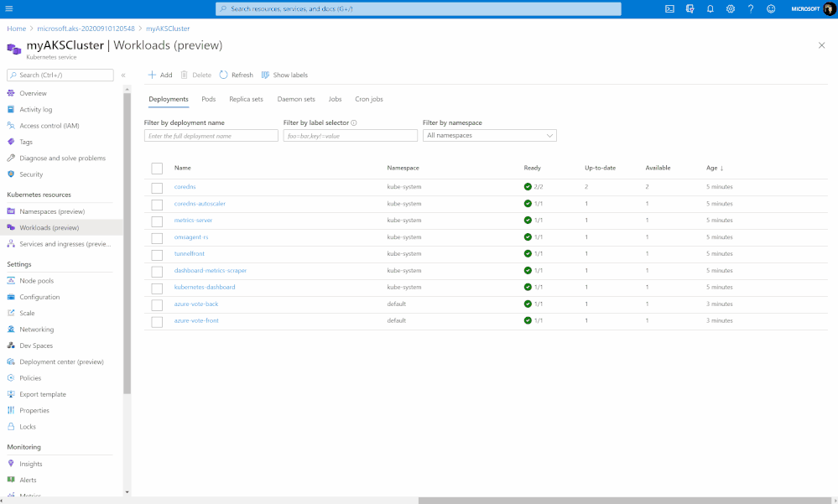Image resolution: width=838 pixels, height=504 pixels.
Task: Check the azure-vote-back row checkbox
Action: point(157,304)
